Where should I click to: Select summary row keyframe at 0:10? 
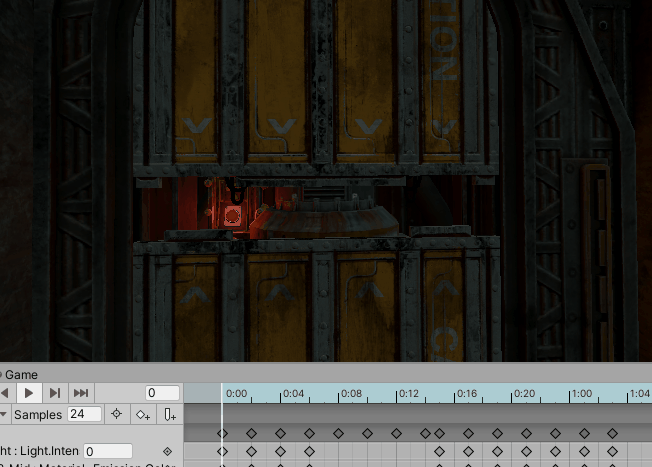(367, 433)
